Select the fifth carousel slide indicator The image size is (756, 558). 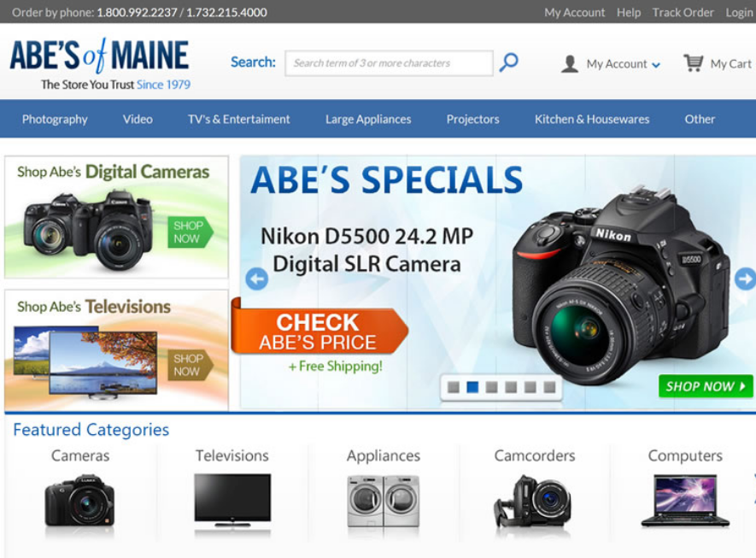tap(530, 387)
